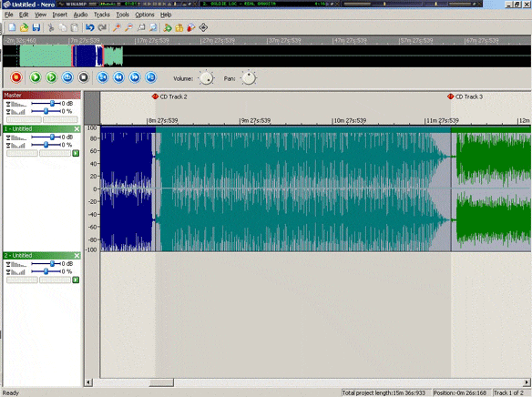Toggle loop playback button
Screen dimensions: 532x397
pos(67,77)
